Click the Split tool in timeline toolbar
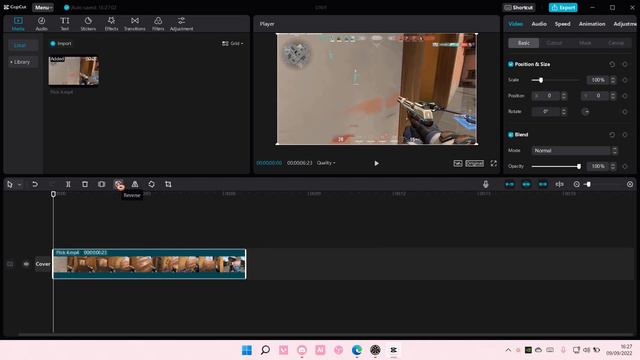 (68, 184)
